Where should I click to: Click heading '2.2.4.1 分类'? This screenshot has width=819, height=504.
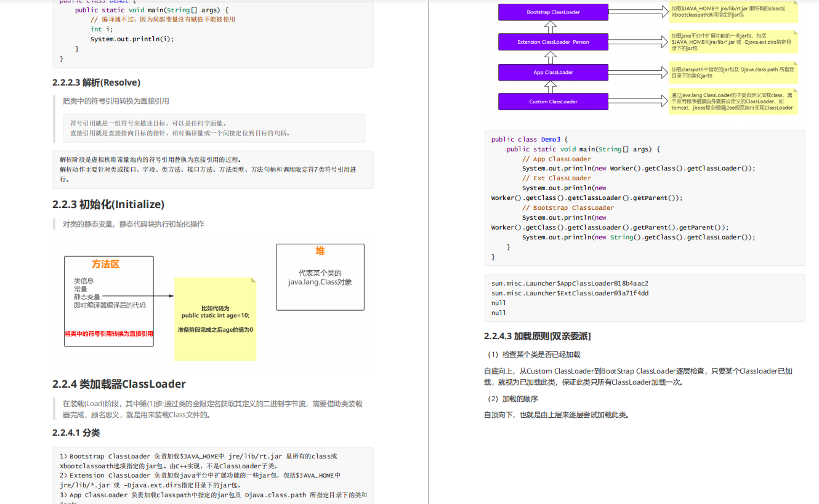76,433
